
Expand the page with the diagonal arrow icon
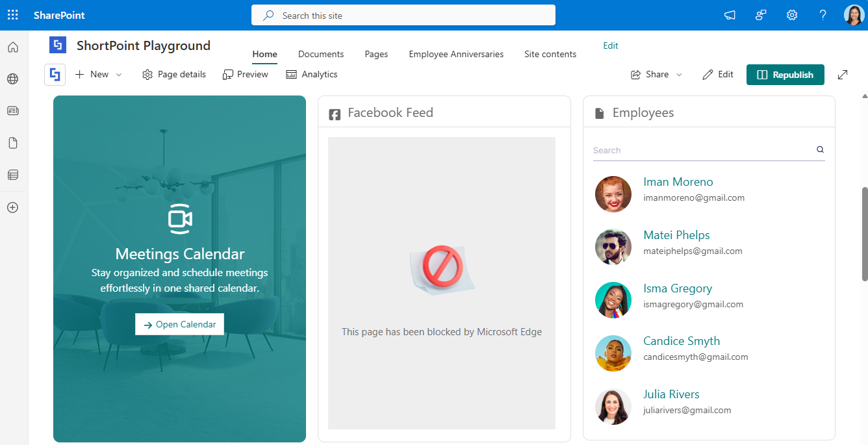pos(843,74)
